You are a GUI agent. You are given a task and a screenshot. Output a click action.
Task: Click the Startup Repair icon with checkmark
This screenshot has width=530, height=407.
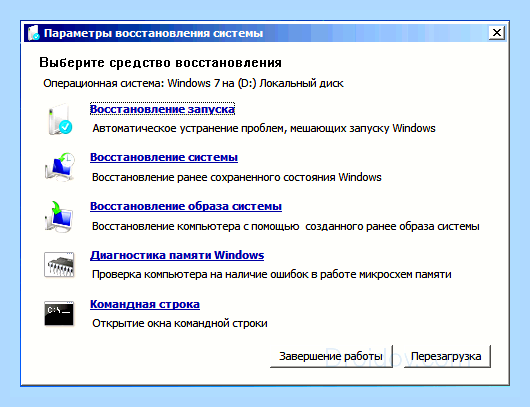click(60, 120)
